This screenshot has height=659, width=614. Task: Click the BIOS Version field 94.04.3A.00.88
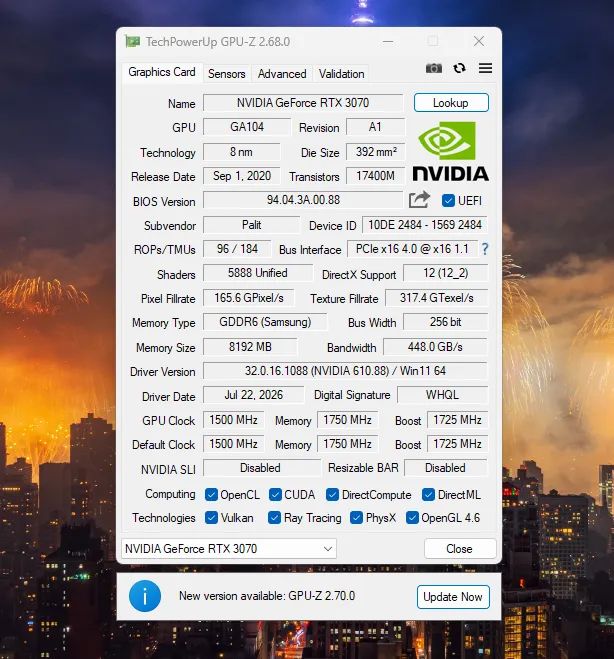[303, 200]
